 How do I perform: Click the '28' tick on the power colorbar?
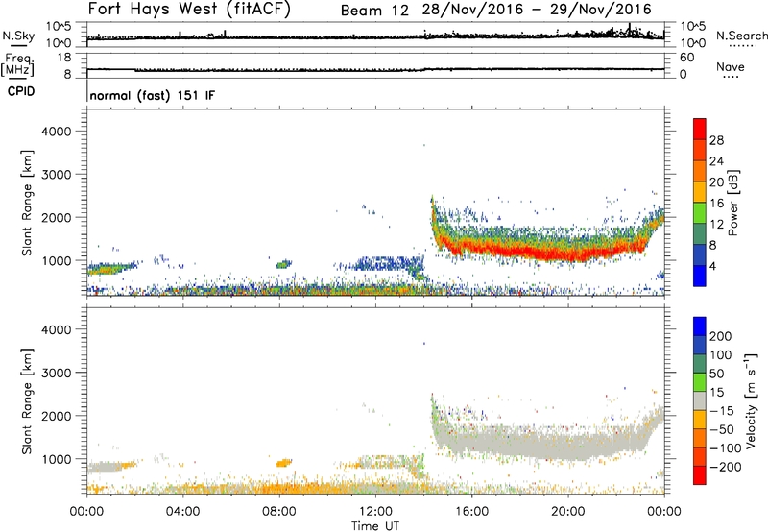pyautogui.click(x=716, y=140)
